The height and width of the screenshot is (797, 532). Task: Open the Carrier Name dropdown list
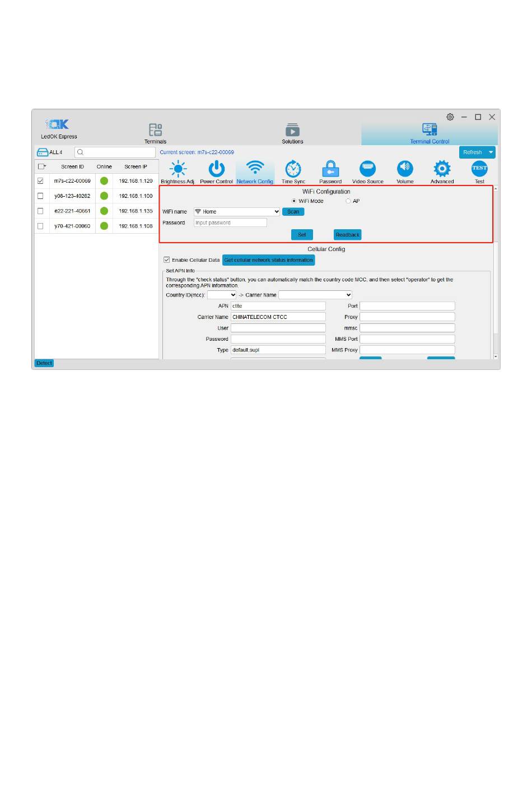pyautogui.click(x=315, y=295)
